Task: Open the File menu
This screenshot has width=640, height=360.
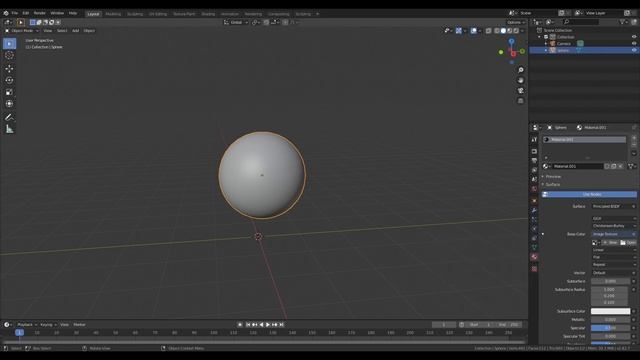Action: (x=15, y=13)
